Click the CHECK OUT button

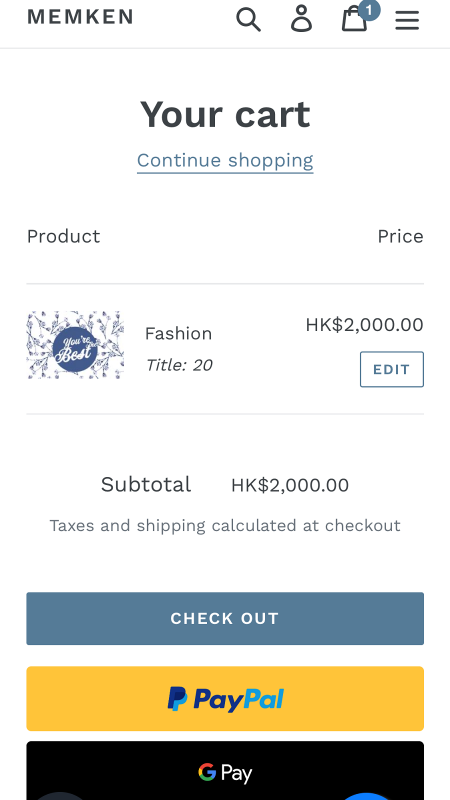pos(225,618)
